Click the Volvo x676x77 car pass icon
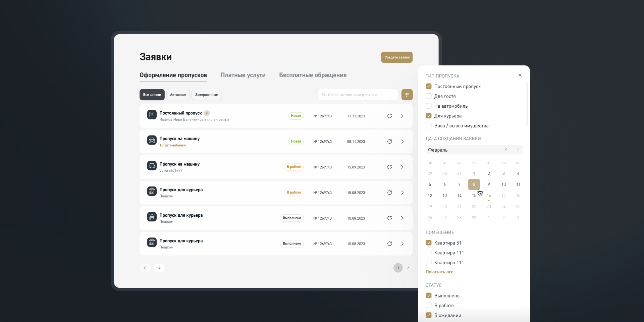The width and height of the screenshot is (644, 322). click(152, 166)
